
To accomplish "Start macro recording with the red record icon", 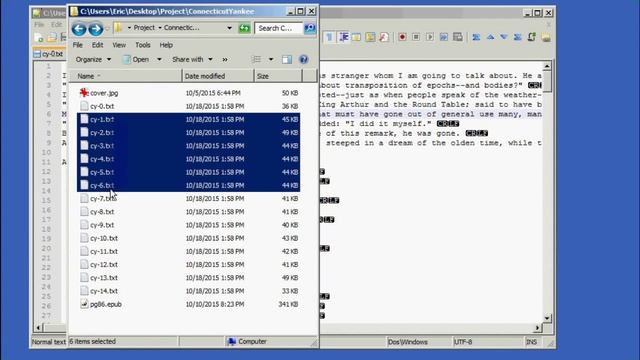I will tap(402, 37).
